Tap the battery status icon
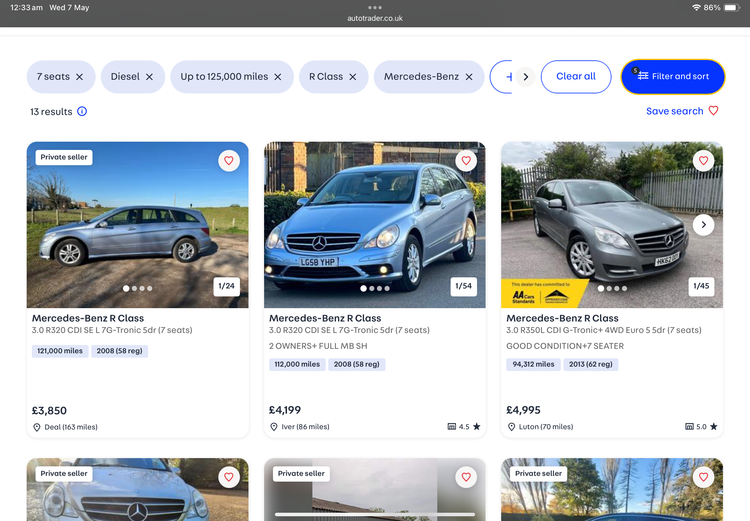Viewport: 750px width, 521px height. point(732,8)
